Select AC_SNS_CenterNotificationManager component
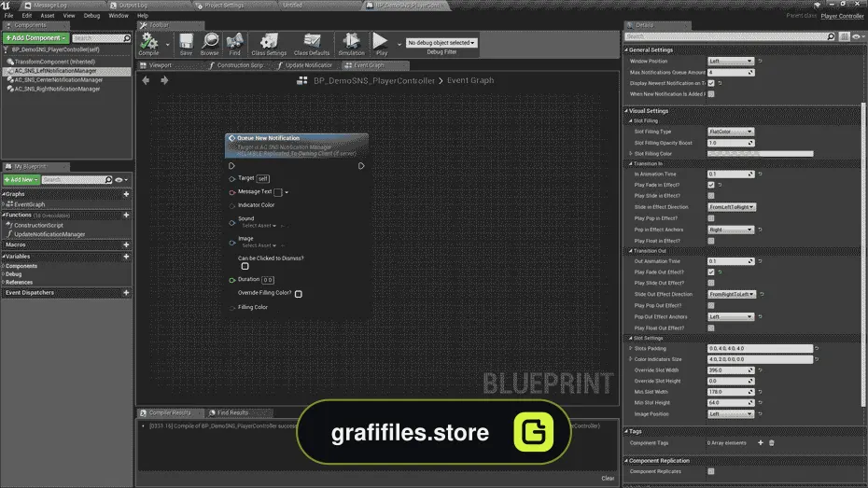 tap(58, 79)
